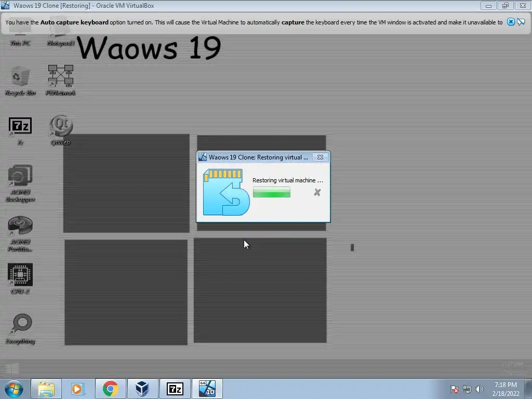Switch to the running VM taskbar icon

[x=207, y=389]
